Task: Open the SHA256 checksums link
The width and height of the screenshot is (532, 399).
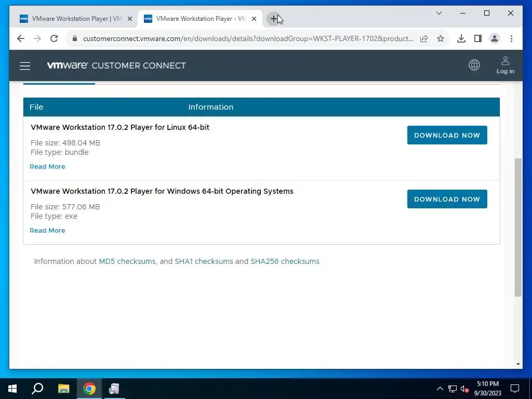Action: [x=285, y=261]
